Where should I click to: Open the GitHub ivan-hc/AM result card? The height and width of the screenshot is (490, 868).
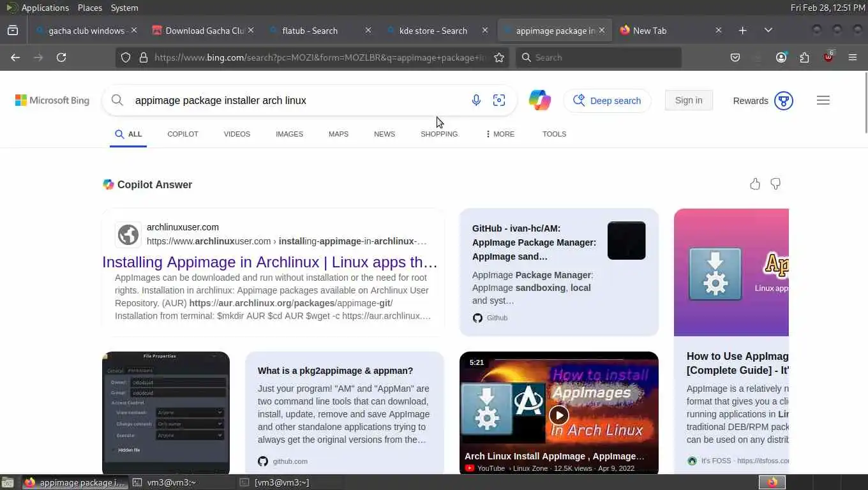(x=559, y=272)
